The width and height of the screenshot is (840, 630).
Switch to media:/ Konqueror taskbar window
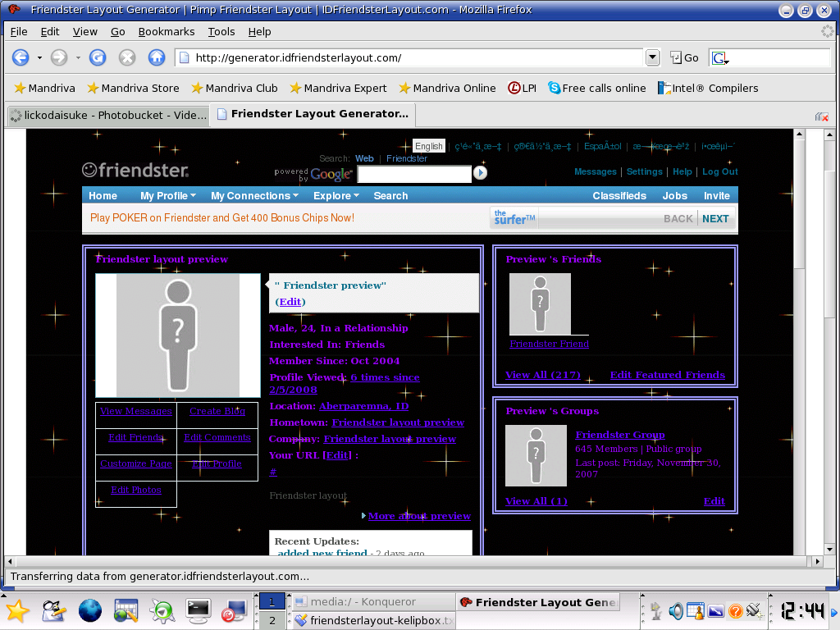(373, 602)
